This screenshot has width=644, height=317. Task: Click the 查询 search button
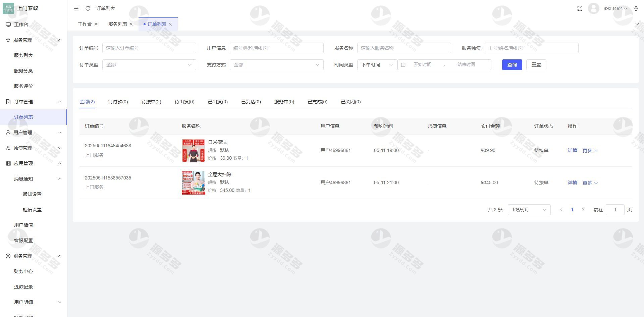tap(512, 64)
